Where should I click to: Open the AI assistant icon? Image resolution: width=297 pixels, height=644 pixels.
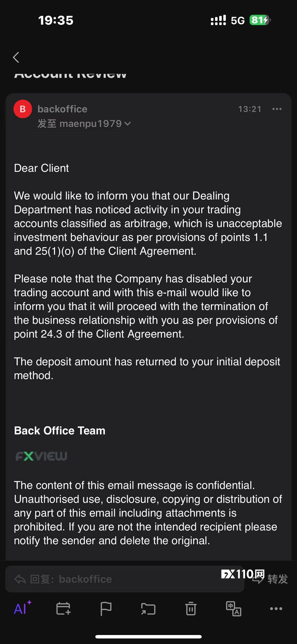click(x=22, y=608)
